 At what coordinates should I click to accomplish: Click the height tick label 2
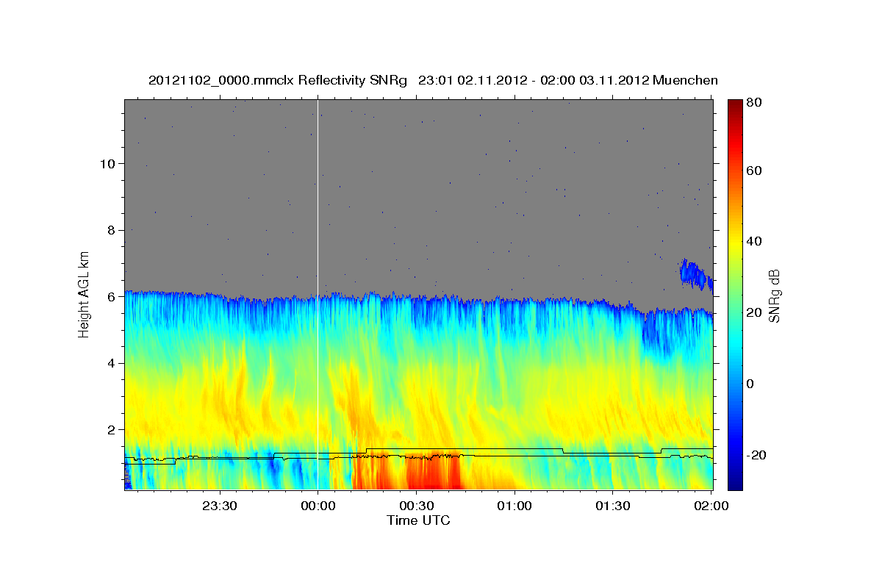(x=112, y=430)
